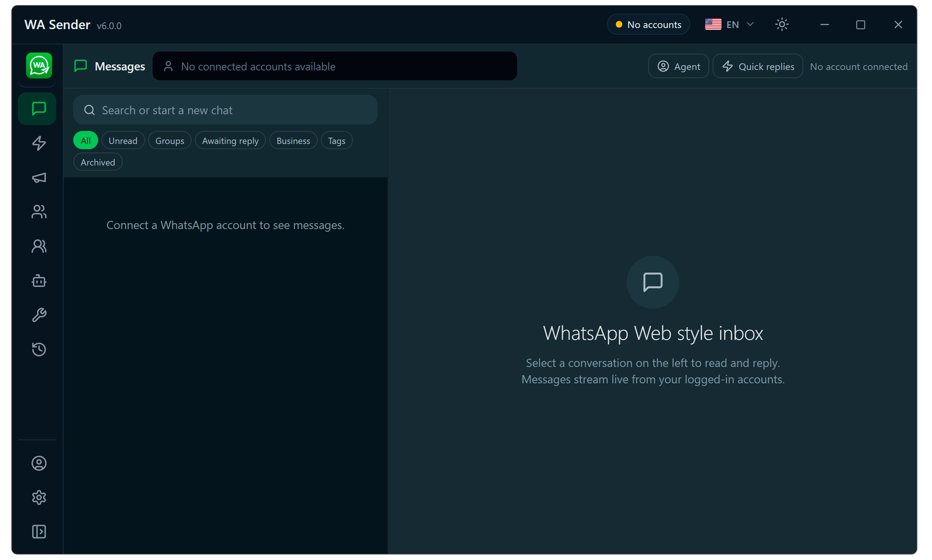Screen dimensions: 932x560
Task: Select the Archived filter chip
Action: coord(98,162)
